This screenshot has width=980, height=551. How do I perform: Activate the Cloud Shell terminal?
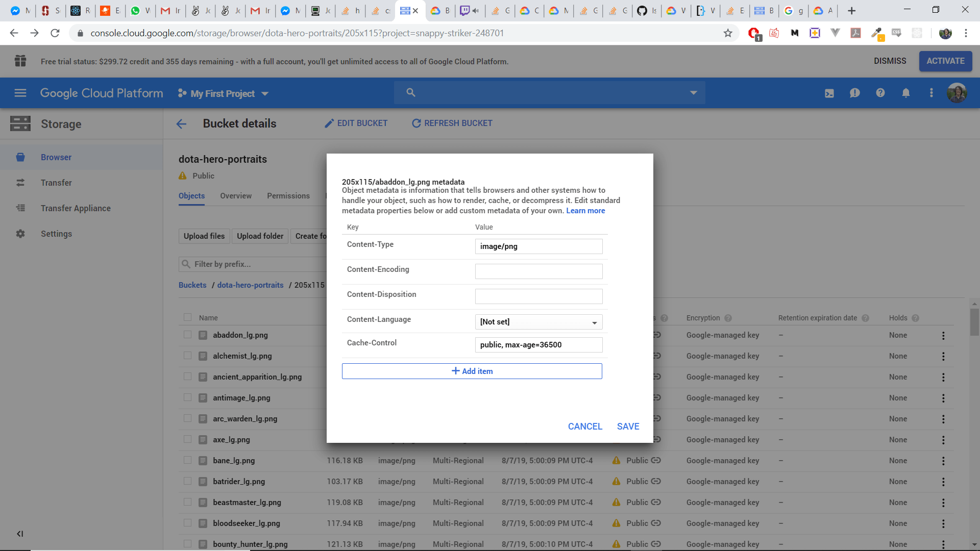pos(829,93)
